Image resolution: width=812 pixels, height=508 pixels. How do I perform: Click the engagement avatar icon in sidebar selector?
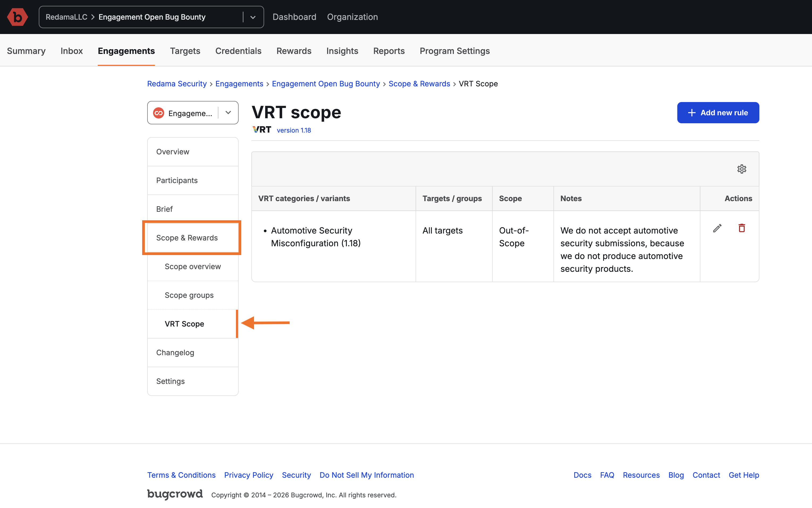point(159,113)
